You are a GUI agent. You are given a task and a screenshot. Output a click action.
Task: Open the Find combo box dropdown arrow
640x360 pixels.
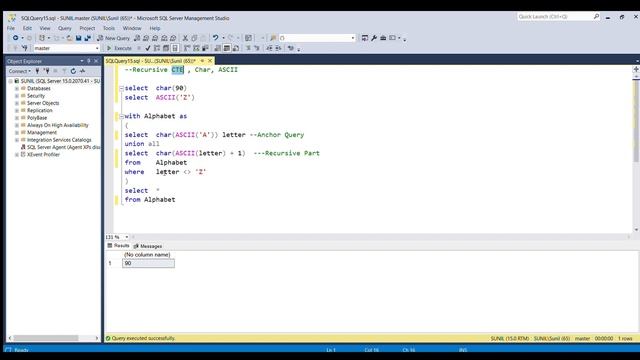click(353, 38)
